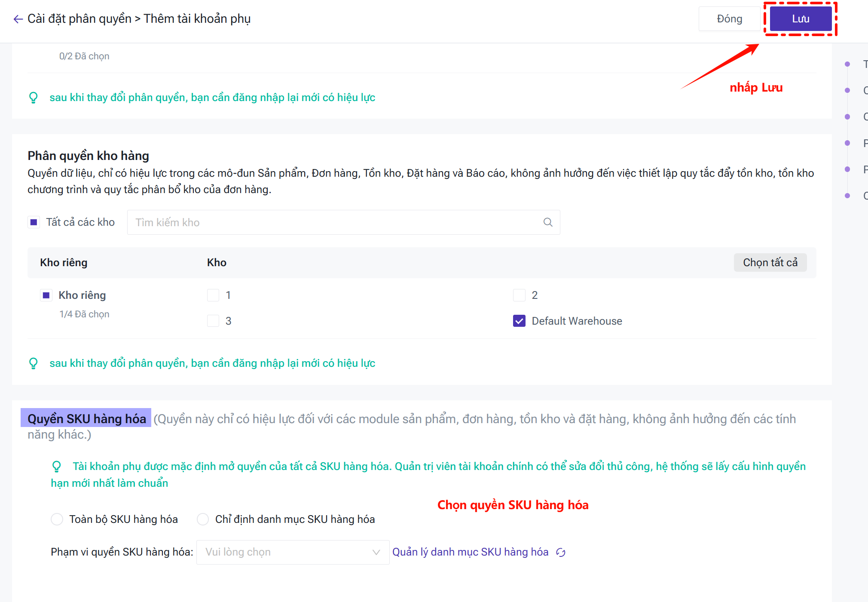The width and height of the screenshot is (868, 602).
Task: Click refresh icon beside SKU category link
Action: click(561, 552)
